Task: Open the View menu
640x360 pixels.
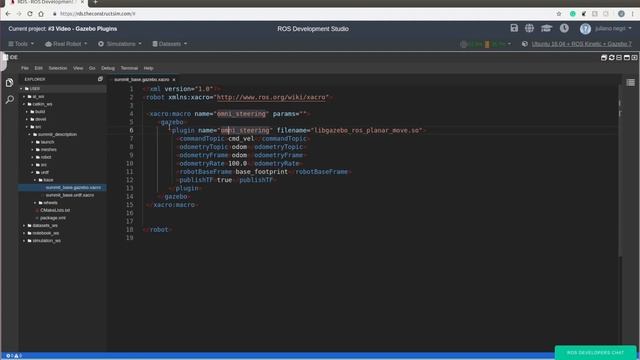Action: [78, 68]
